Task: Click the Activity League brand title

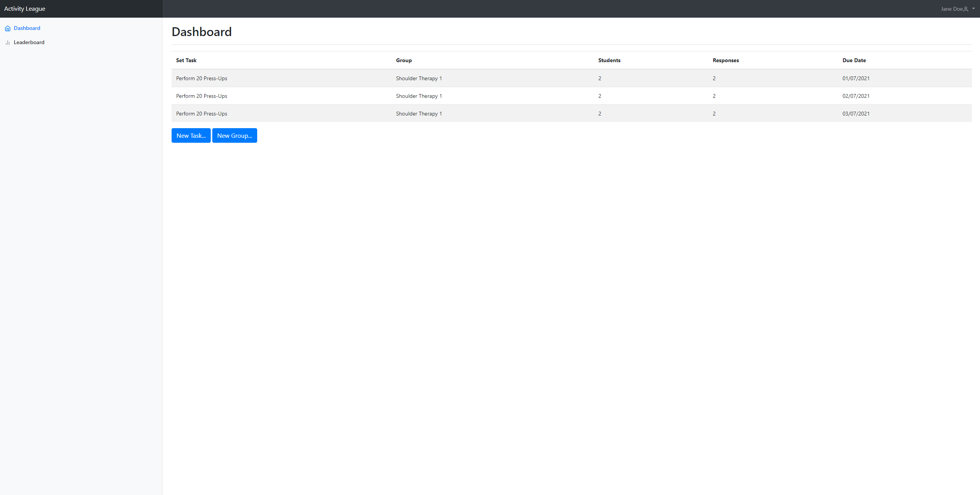Action: (25, 8)
